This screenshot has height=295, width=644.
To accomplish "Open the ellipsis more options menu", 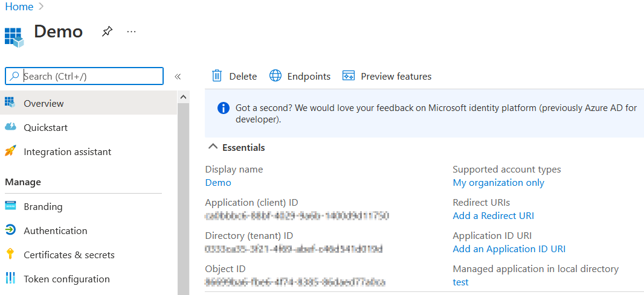I will 131,31.
